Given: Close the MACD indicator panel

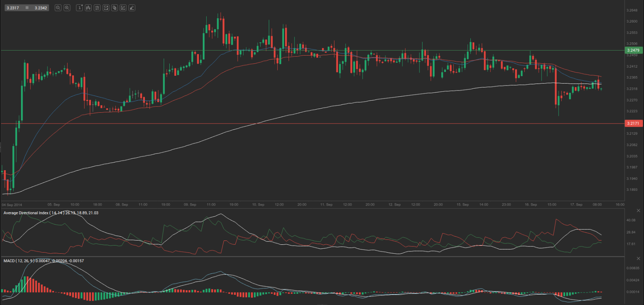Looking at the screenshot, I should (x=638, y=258).
